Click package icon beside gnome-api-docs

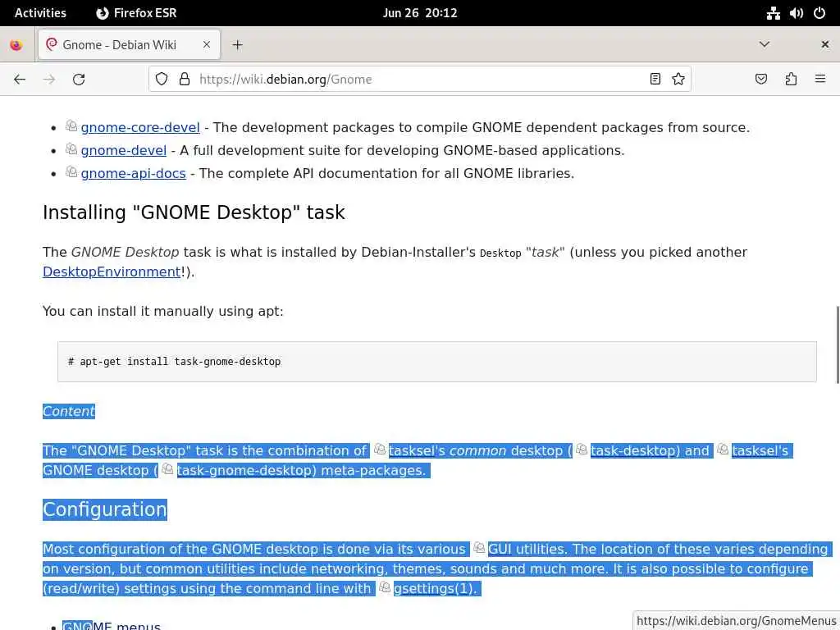click(x=71, y=172)
